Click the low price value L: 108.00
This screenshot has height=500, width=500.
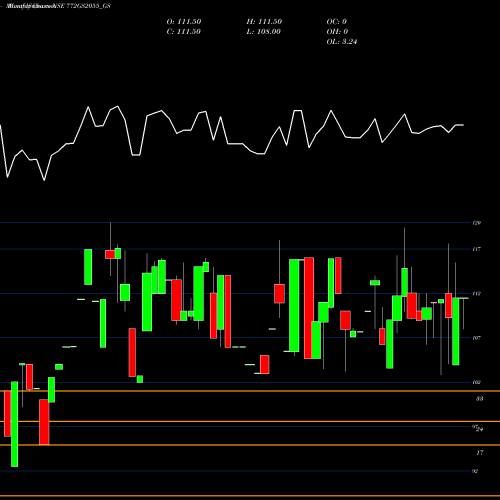pyautogui.click(x=263, y=32)
